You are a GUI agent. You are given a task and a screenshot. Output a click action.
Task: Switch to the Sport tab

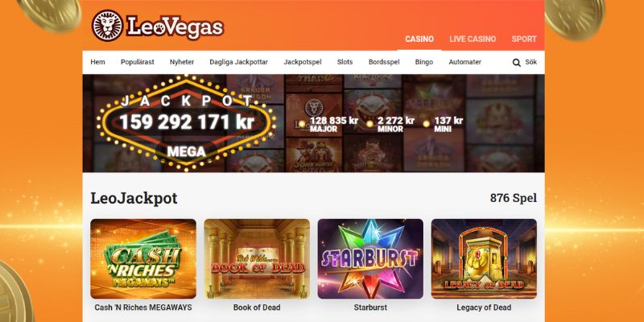tap(524, 39)
